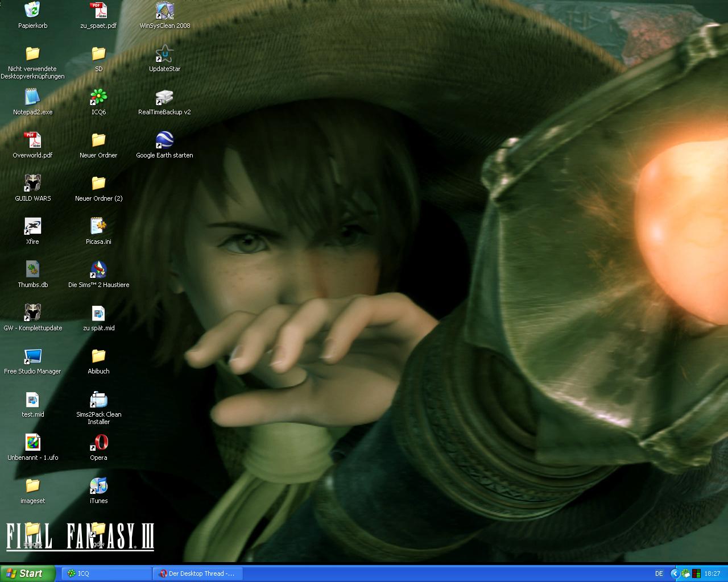The height and width of the screenshot is (582, 728).
Task: Select the RealTimeBackup v2 shortcut
Action: click(164, 97)
